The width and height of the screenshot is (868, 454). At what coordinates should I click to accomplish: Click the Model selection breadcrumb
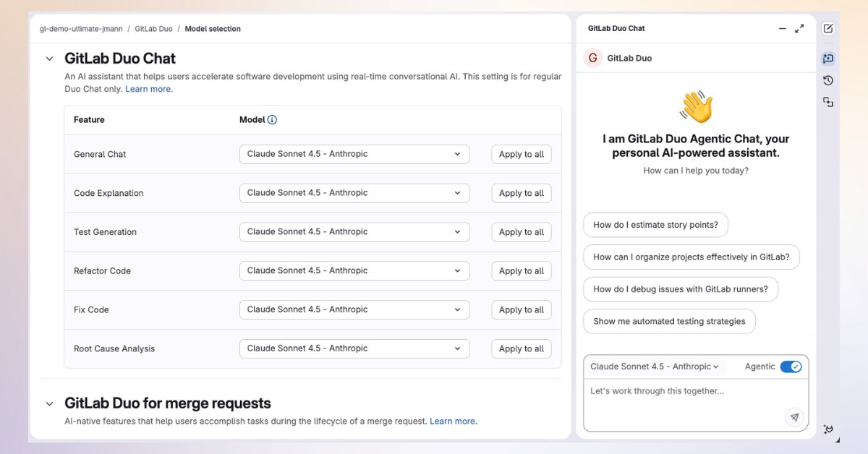click(213, 29)
